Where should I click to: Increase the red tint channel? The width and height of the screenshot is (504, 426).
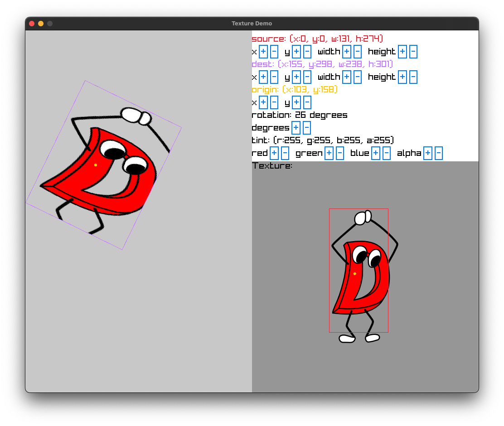tap(274, 153)
